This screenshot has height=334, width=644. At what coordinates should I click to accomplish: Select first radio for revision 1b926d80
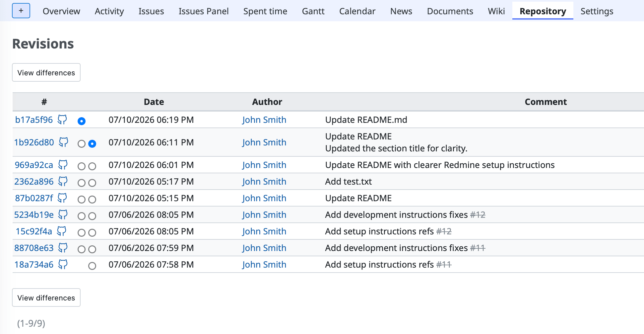pyautogui.click(x=82, y=144)
